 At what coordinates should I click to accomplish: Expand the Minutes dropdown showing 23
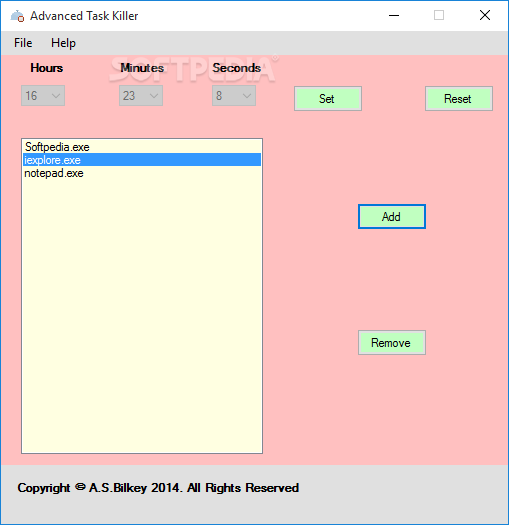[141, 96]
